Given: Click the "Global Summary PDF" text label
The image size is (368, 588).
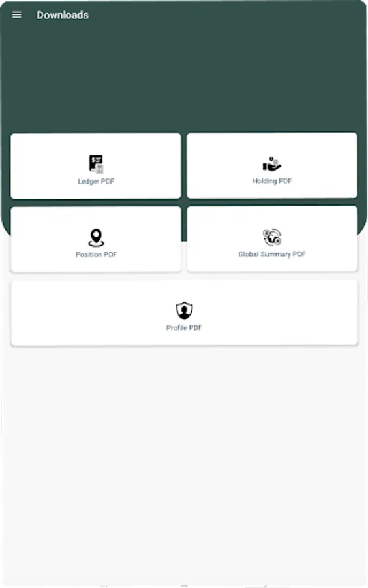Looking at the screenshot, I should point(272,254).
